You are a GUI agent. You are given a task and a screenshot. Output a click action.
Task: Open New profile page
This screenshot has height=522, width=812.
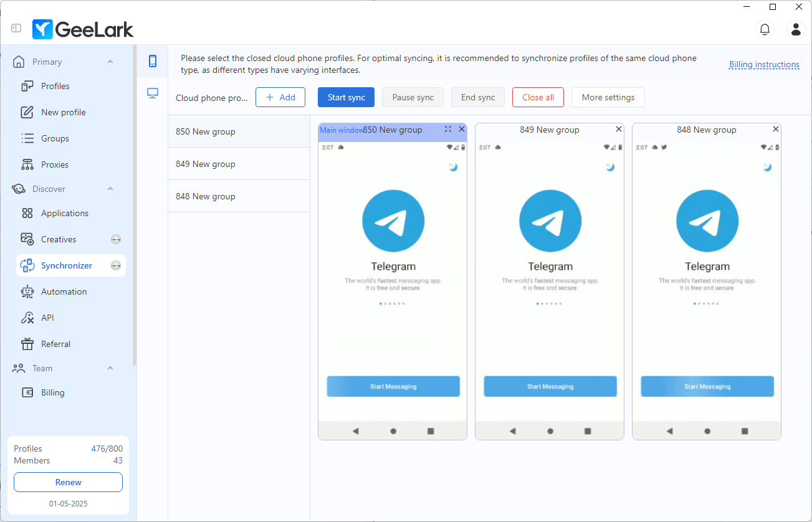70,112
